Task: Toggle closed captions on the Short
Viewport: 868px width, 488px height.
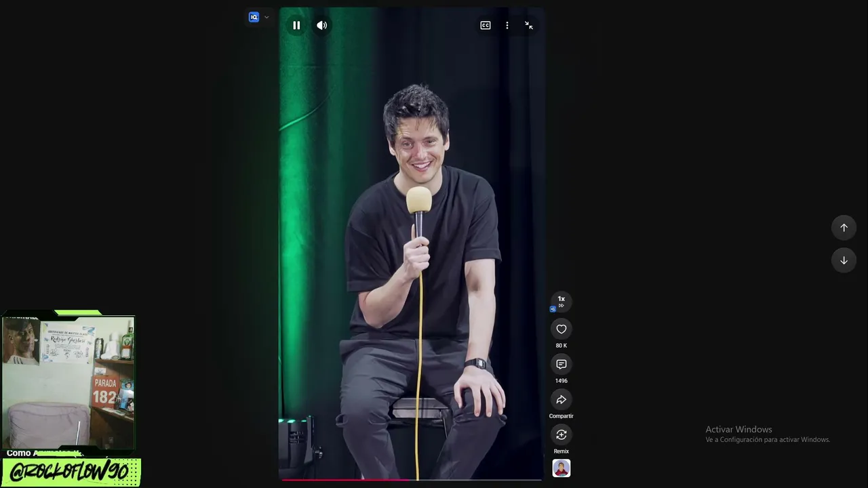Action: point(486,25)
